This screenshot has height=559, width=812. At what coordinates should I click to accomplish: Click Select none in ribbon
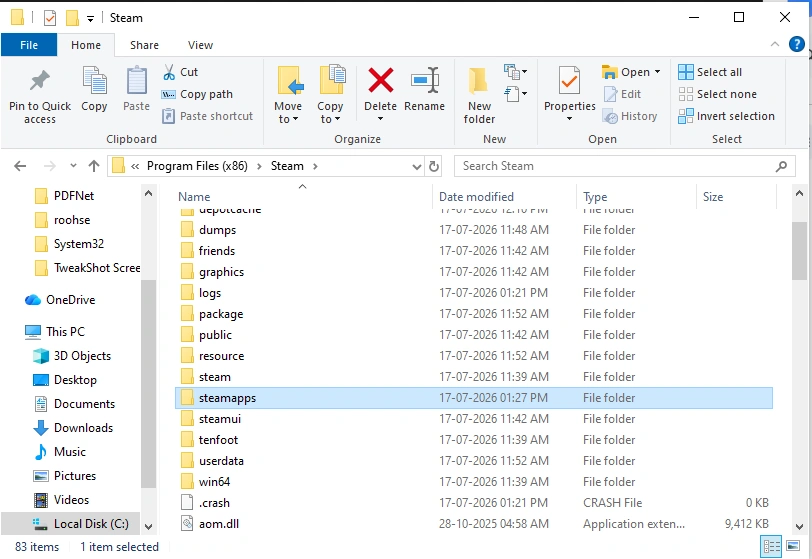[718, 94]
